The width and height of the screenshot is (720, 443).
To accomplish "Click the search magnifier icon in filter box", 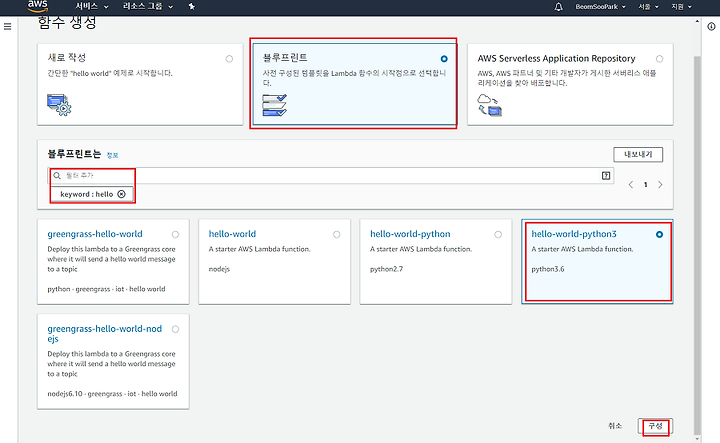I will [57, 175].
